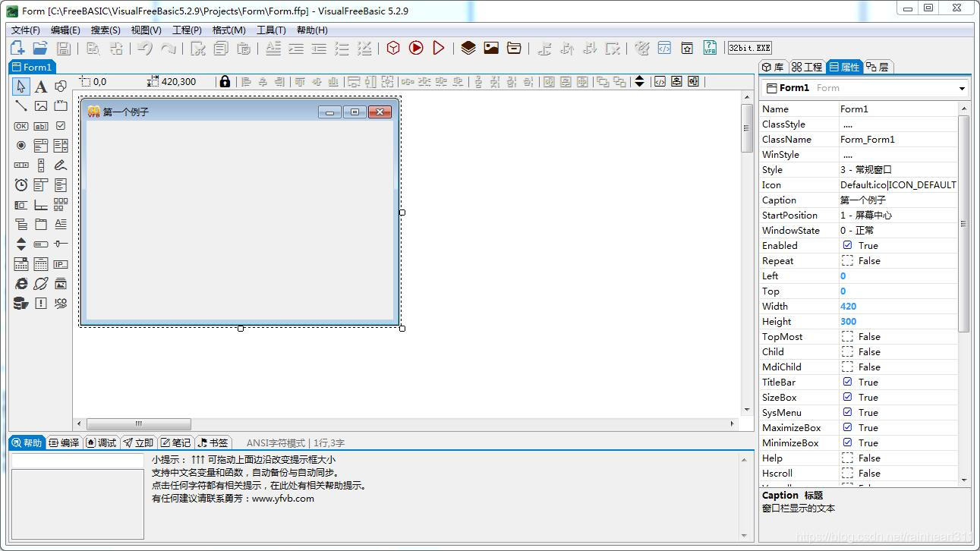The image size is (980, 551).
Task: Run project with circled play icon
Action: pyautogui.click(x=416, y=48)
